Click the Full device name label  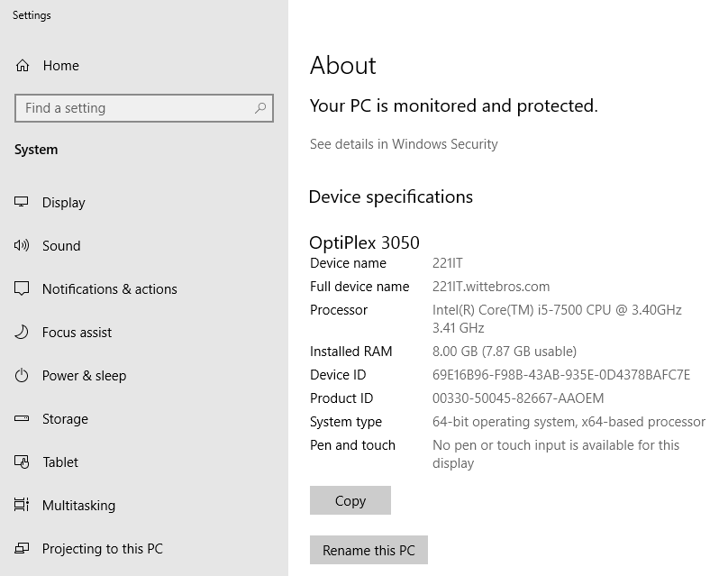[x=359, y=286]
